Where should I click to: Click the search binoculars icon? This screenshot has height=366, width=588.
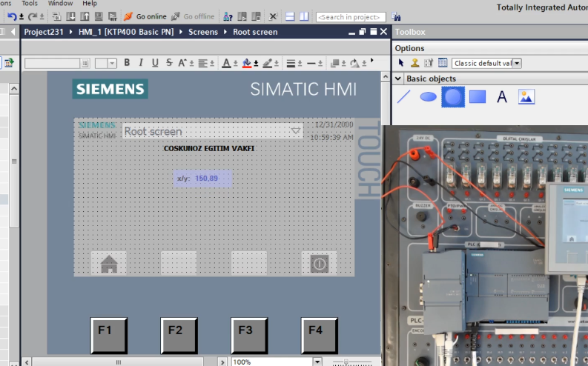coord(396,16)
